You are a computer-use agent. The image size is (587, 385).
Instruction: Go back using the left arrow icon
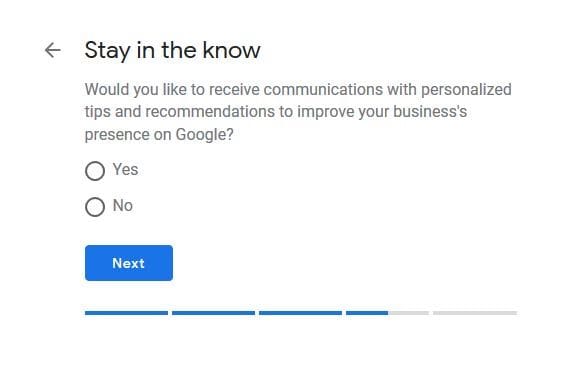(x=53, y=50)
